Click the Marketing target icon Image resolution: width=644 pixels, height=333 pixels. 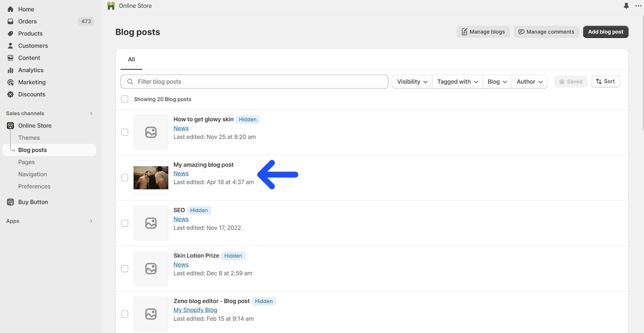coord(10,82)
